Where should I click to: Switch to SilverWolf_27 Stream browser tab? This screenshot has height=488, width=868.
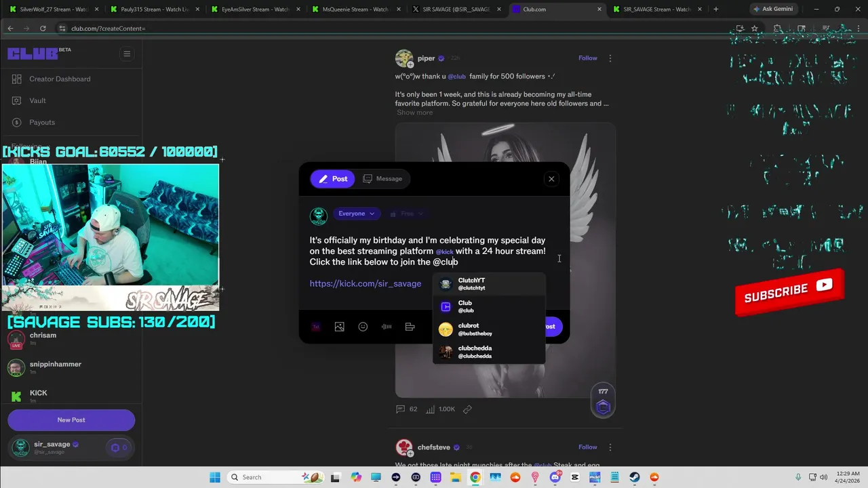coord(54,9)
